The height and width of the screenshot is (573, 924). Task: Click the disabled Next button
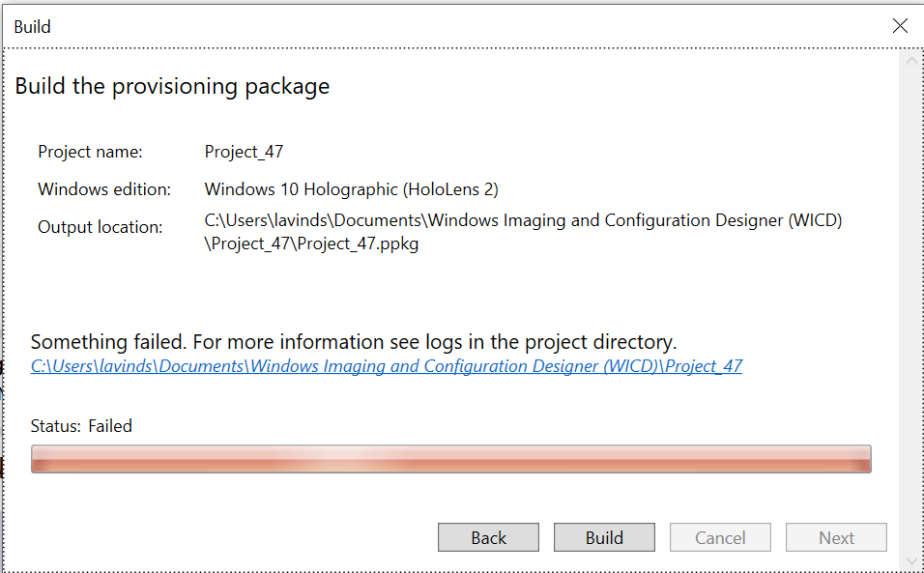point(836,537)
